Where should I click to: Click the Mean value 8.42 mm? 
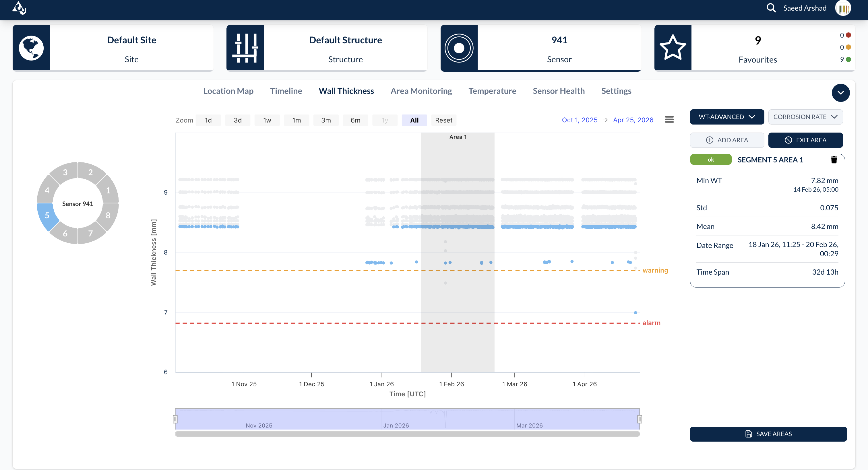point(824,226)
